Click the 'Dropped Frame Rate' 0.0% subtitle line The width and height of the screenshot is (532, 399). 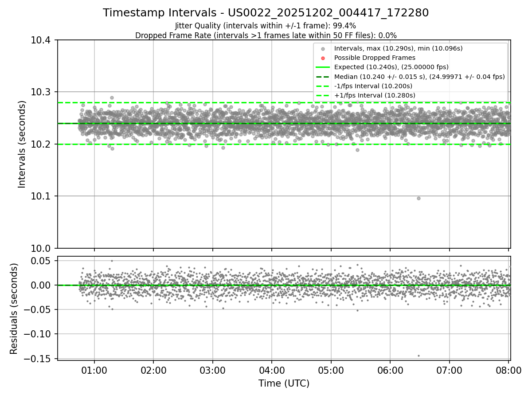point(266,35)
